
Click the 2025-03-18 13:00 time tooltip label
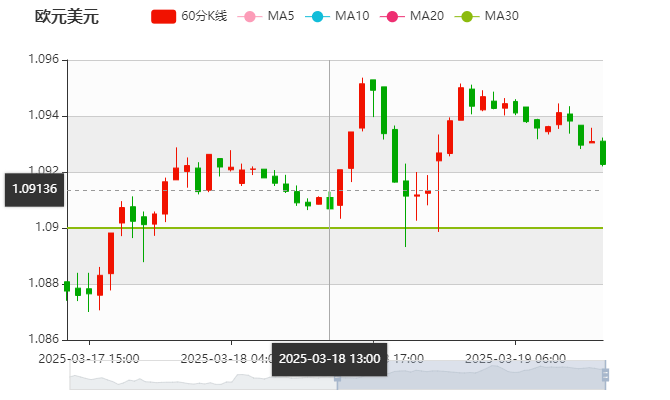(329, 358)
